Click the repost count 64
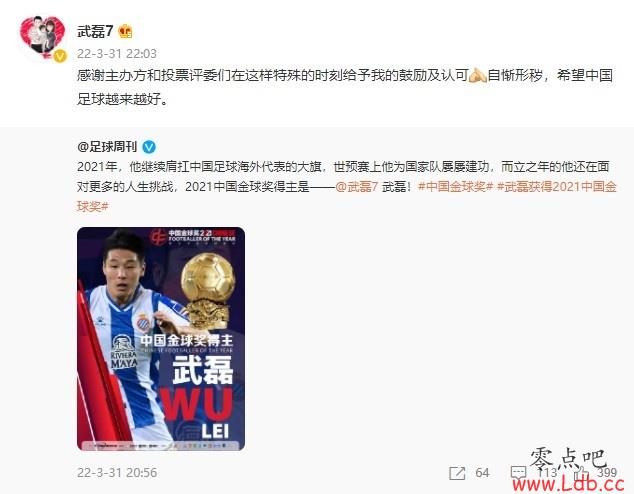This screenshot has height=494, width=634. [x=482, y=473]
